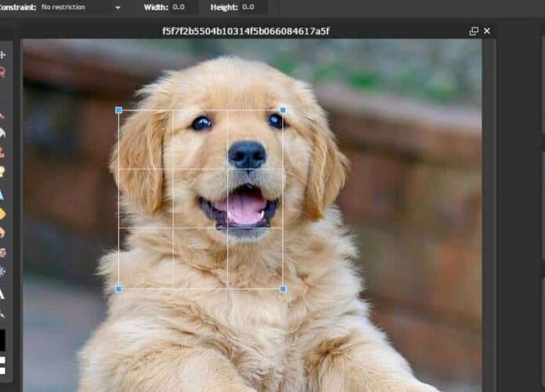
Task: Select the Brush tool
Action: point(2,116)
